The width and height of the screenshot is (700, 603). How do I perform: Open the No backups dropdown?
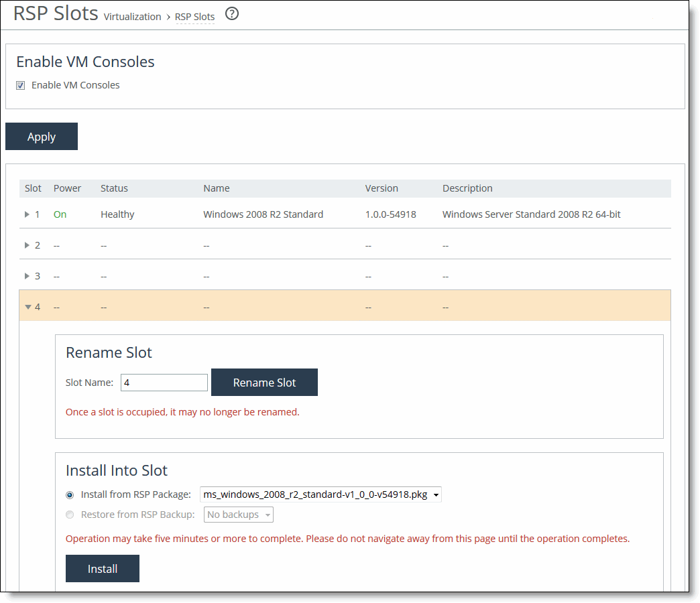tap(239, 515)
